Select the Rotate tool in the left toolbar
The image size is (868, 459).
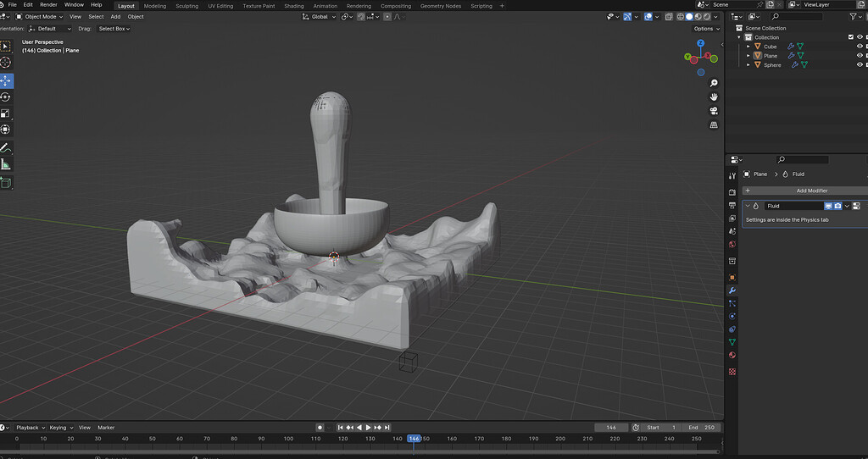pos(6,97)
